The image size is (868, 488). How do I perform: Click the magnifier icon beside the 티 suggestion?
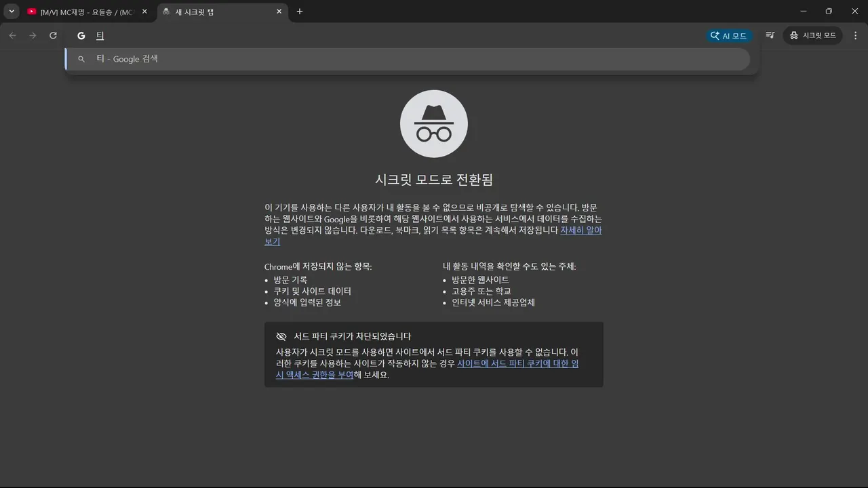(81, 59)
